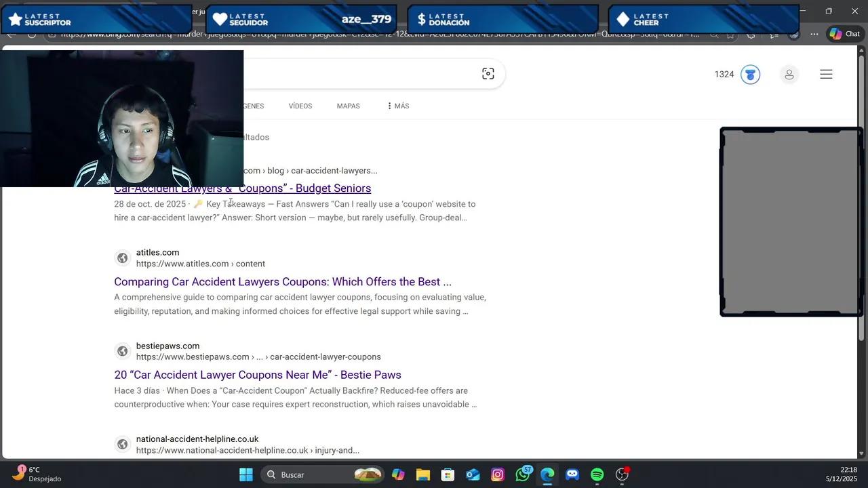Expand the MÁS search options menu
868x488 pixels.
point(397,106)
